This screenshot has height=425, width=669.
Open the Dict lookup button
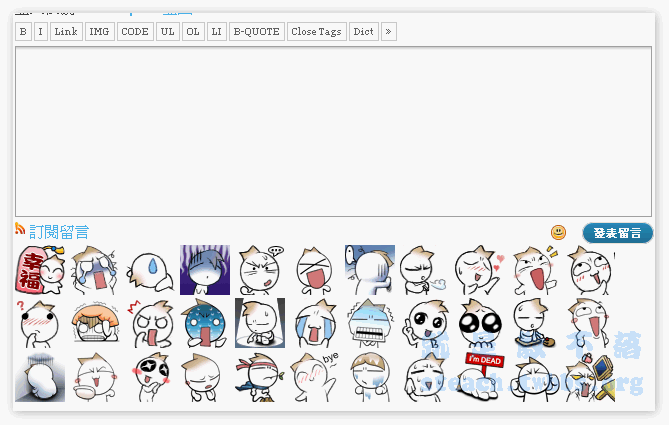[364, 32]
